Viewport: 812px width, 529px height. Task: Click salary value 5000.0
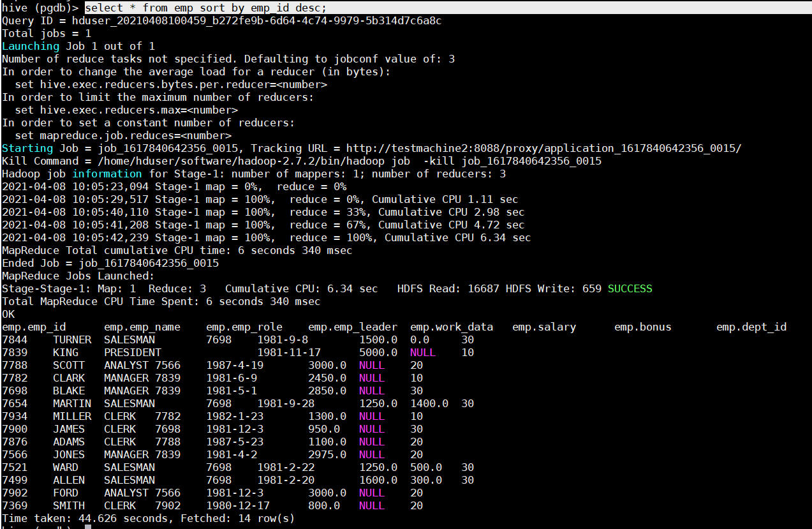[378, 352]
